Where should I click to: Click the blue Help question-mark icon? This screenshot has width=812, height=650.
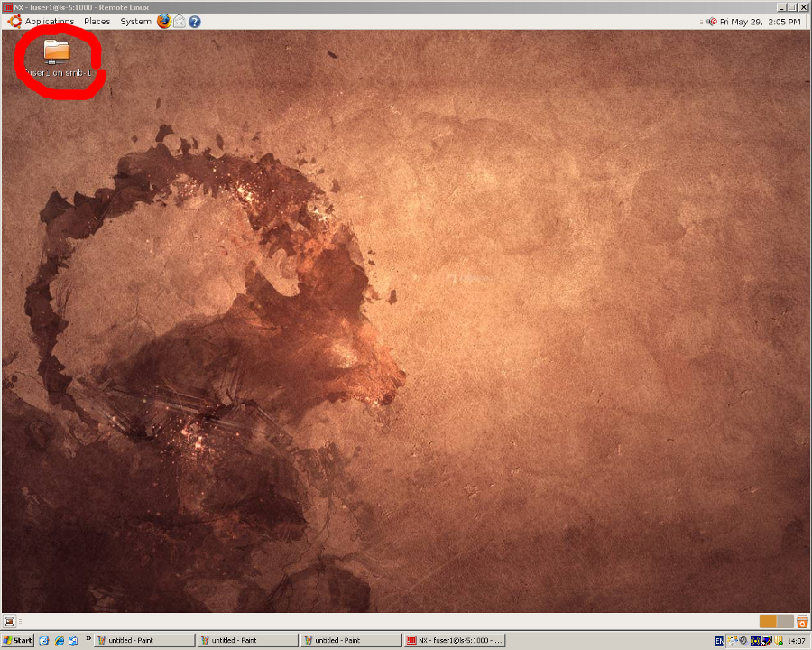[194, 21]
